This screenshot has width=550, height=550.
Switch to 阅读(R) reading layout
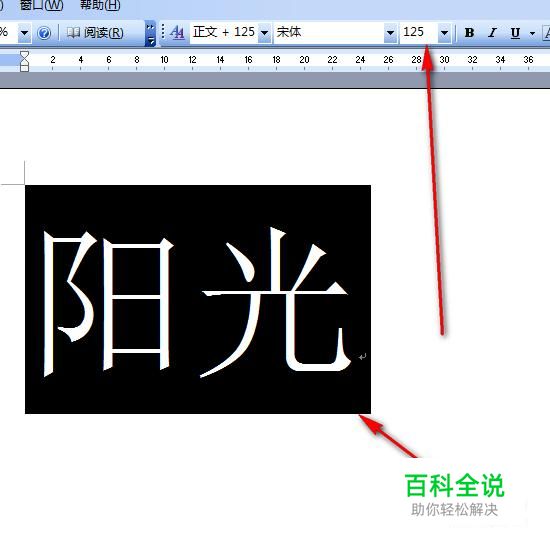tap(95, 33)
